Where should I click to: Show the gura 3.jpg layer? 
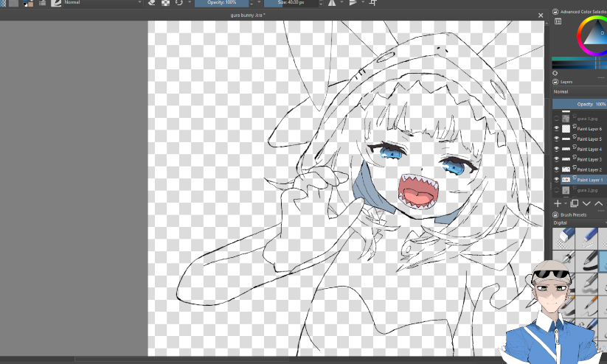pyautogui.click(x=556, y=119)
